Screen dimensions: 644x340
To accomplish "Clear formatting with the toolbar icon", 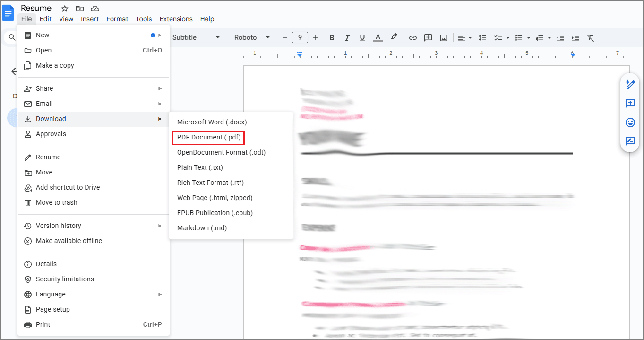I will pyautogui.click(x=590, y=37).
